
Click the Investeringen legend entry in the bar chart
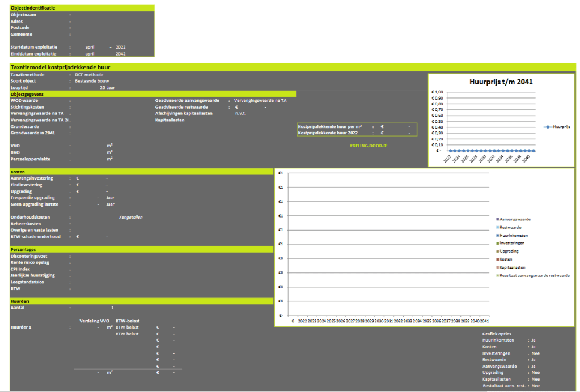coord(513,243)
